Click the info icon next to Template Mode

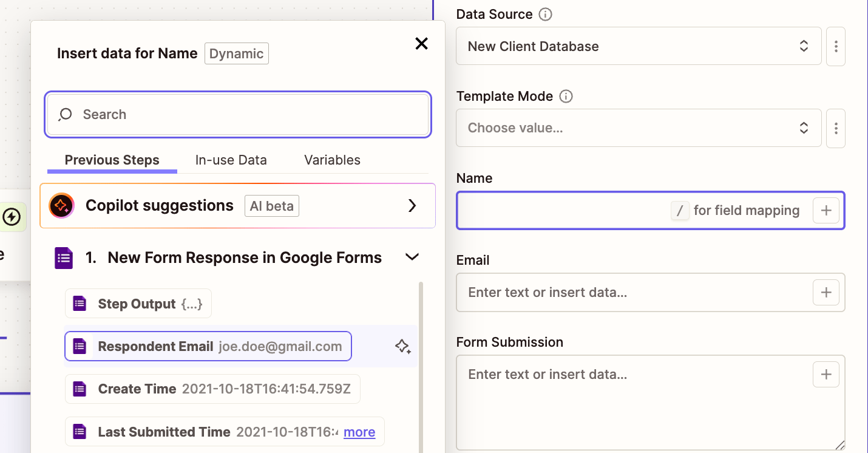tap(566, 96)
